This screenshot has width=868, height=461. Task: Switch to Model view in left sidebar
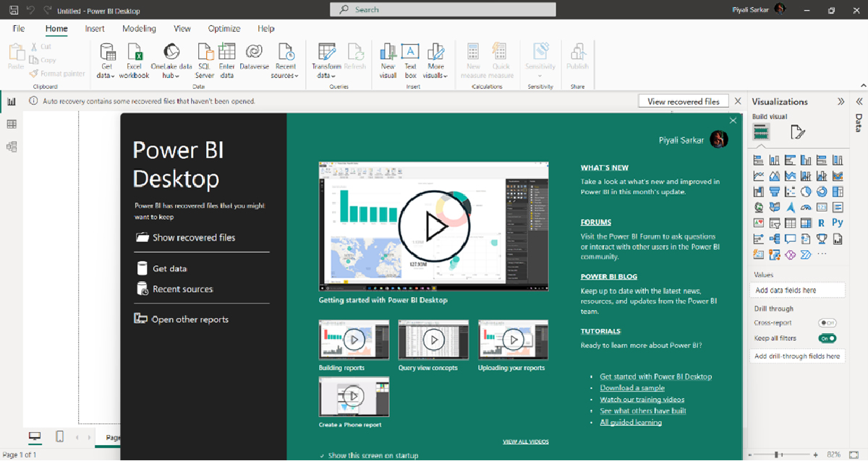12,147
